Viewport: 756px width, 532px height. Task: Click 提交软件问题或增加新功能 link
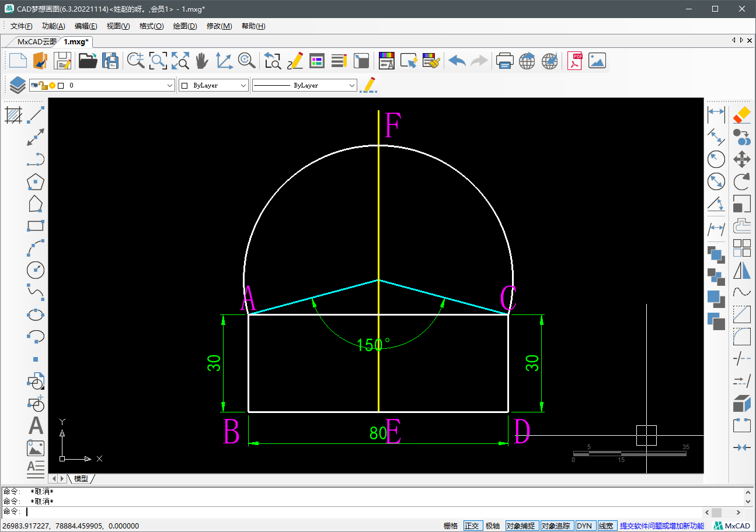[662, 526]
